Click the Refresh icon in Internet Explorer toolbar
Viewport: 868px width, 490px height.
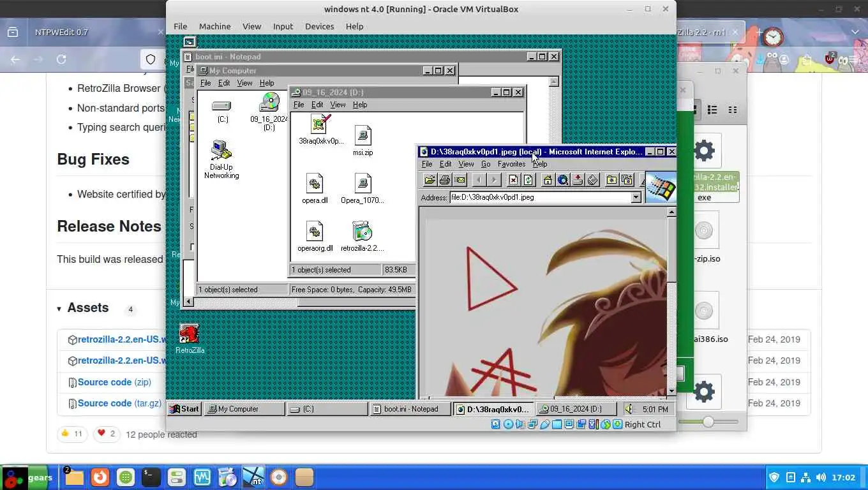coord(528,181)
